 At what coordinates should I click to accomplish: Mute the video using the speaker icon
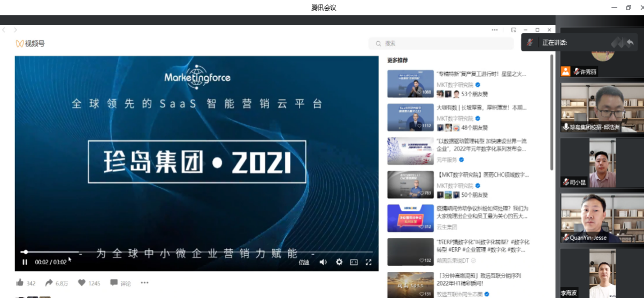coord(323,262)
